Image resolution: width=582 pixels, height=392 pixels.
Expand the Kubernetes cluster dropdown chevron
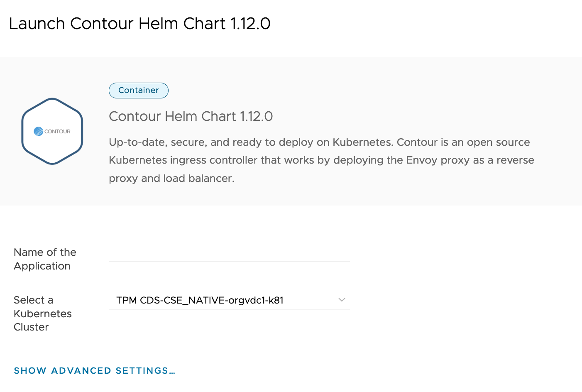pyautogui.click(x=342, y=300)
